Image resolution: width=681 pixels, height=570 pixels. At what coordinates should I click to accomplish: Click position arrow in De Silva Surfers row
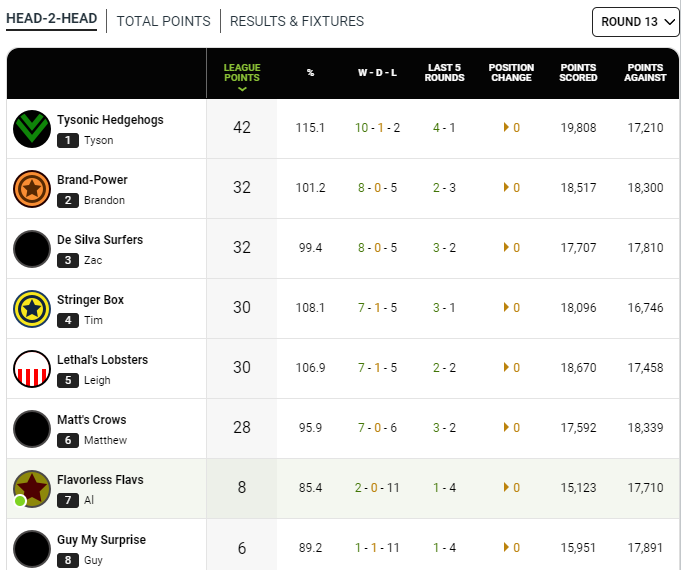506,247
